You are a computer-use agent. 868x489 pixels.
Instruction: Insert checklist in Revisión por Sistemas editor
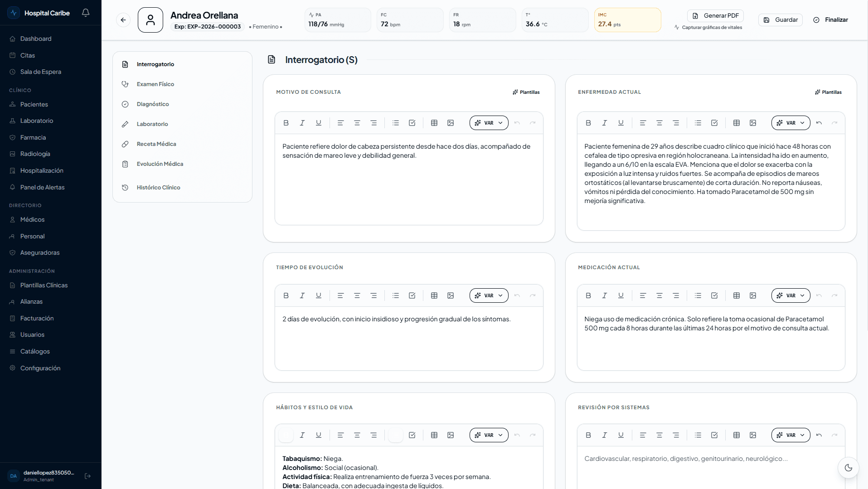coord(714,435)
